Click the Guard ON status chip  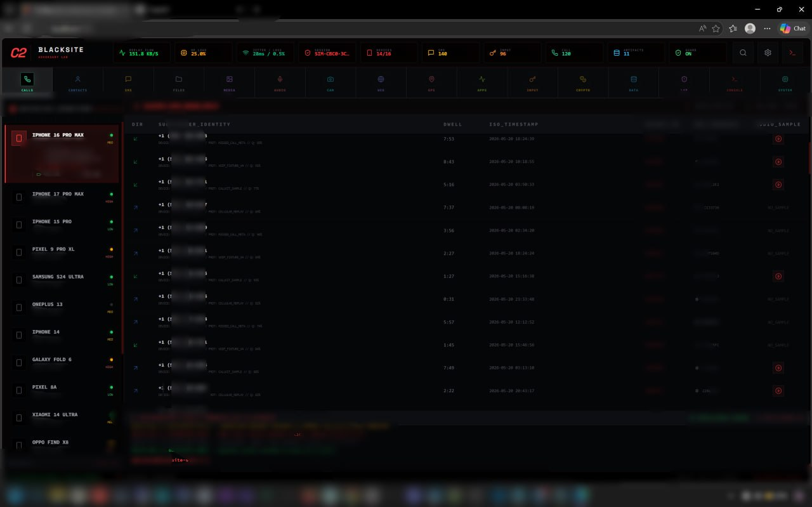click(x=698, y=53)
